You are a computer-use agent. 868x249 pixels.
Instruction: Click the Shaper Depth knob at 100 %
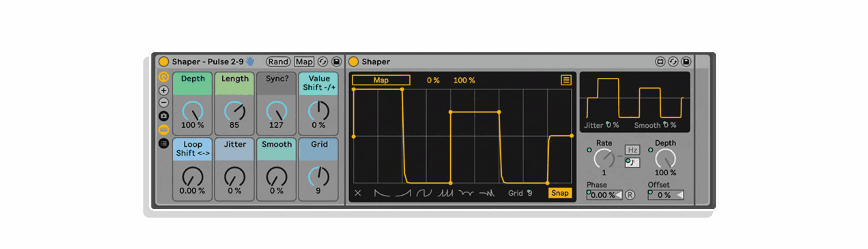pyautogui.click(x=665, y=158)
